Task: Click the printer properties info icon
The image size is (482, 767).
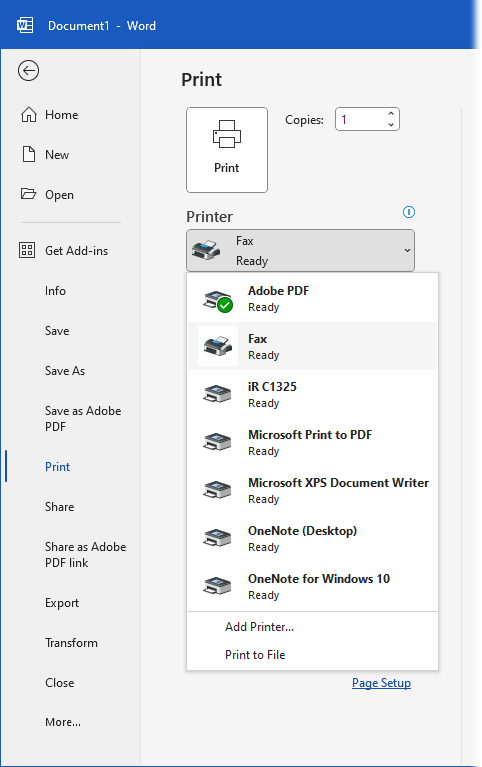Action: 409,212
